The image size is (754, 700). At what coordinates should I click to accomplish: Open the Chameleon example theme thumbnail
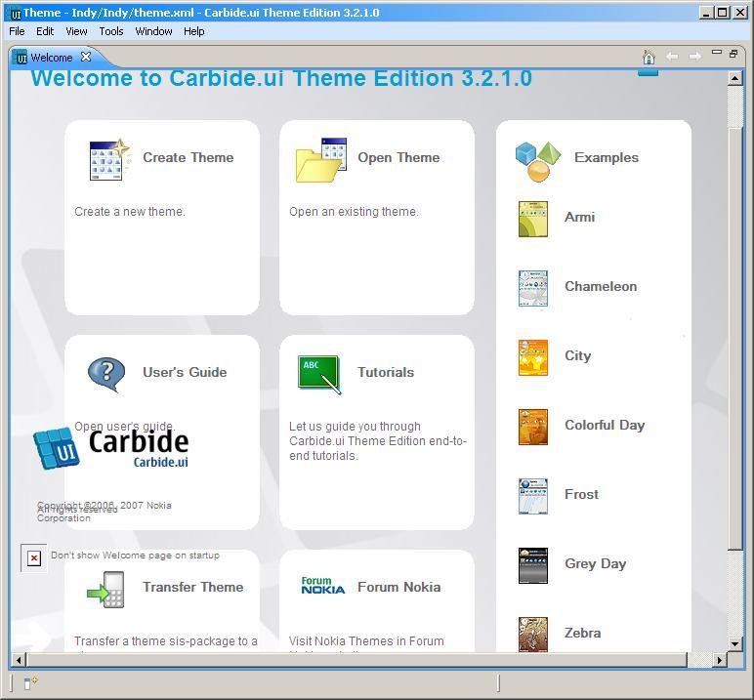tap(533, 288)
